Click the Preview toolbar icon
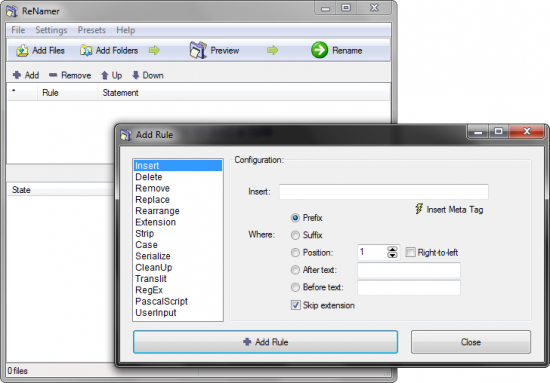 pyautogui.click(x=198, y=50)
